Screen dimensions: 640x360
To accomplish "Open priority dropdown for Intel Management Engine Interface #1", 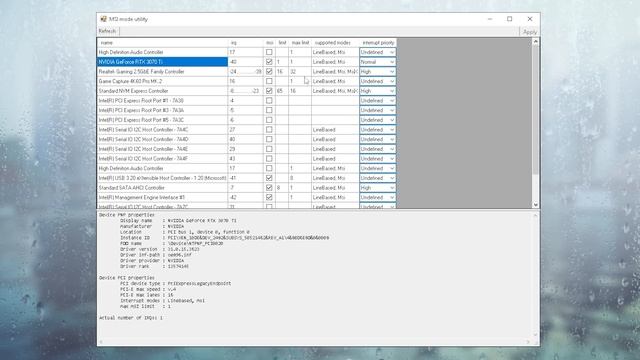I will [378, 197].
